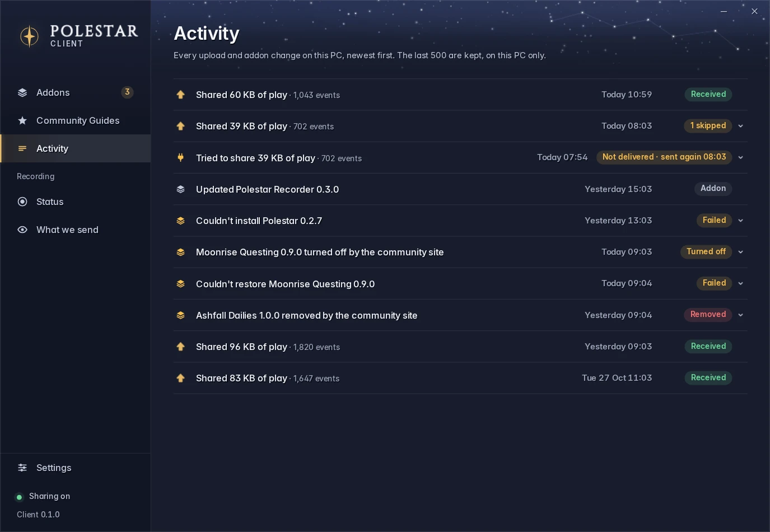Open the What we send page

coord(76,230)
